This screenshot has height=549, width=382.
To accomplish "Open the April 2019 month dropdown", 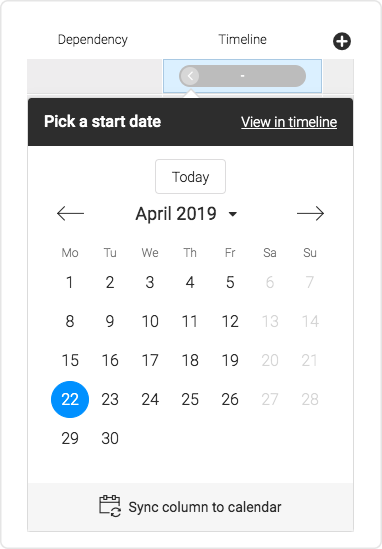I will 186,214.
